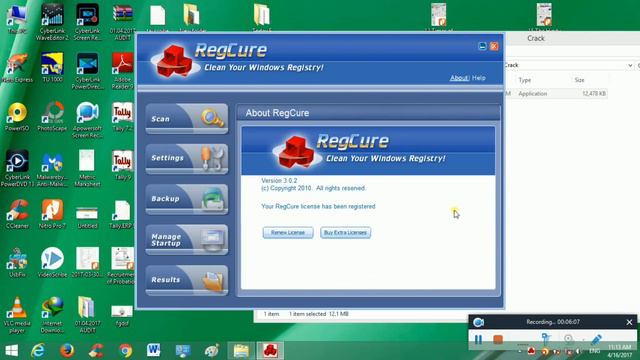Select the Apowersoft Screen Recorder desktop shortcut
Screen dimensions: 640x360
(87, 120)
